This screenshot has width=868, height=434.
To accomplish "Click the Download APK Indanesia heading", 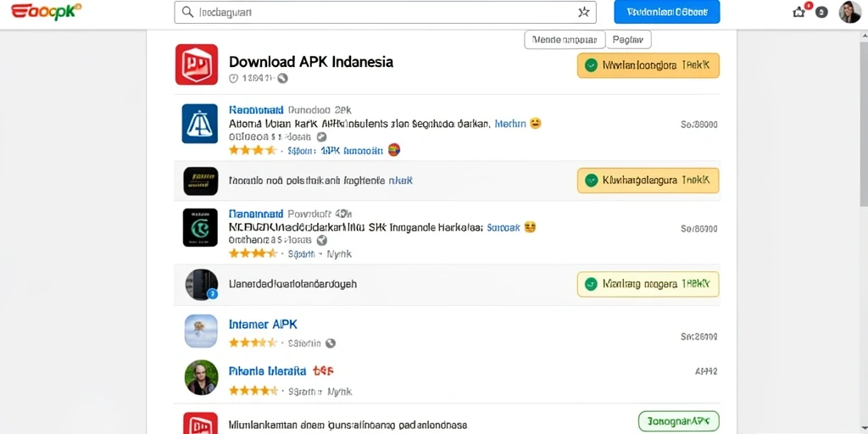I will (x=311, y=61).
